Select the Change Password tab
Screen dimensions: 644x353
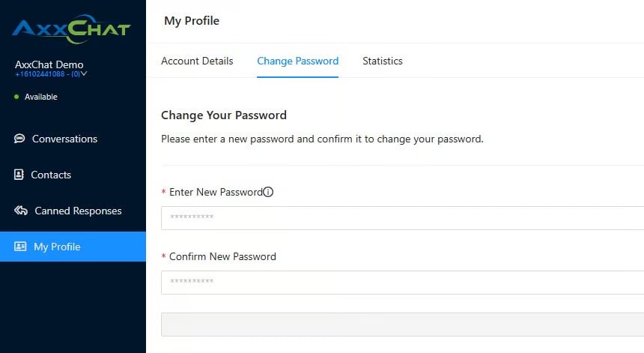click(297, 61)
